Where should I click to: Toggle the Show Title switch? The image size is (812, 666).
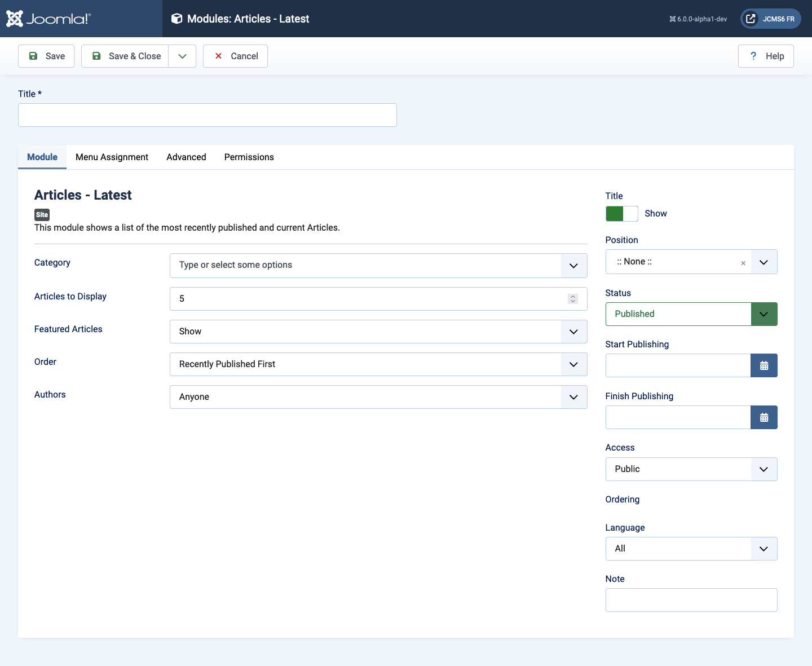point(622,214)
